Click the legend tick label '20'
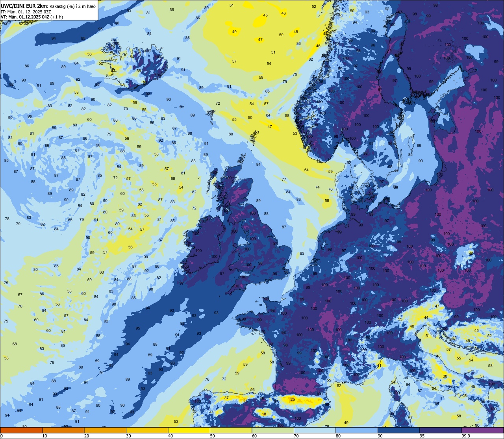504x439 pixels. coord(87,436)
